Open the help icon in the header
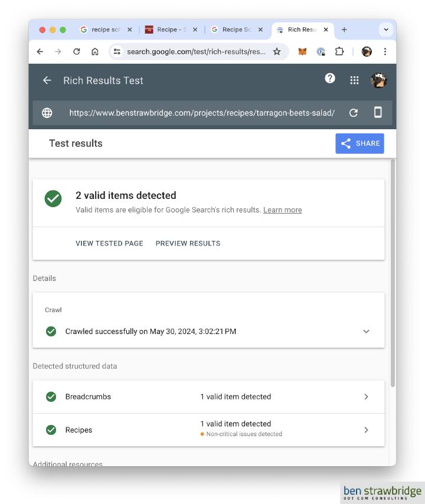425x504 pixels. (x=330, y=78)
